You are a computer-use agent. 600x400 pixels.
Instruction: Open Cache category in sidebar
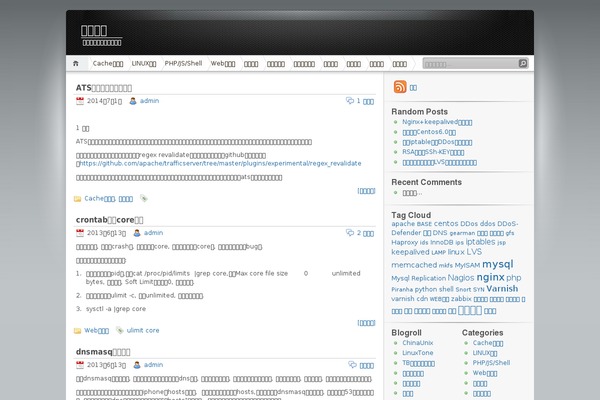[x=488, y=343]
